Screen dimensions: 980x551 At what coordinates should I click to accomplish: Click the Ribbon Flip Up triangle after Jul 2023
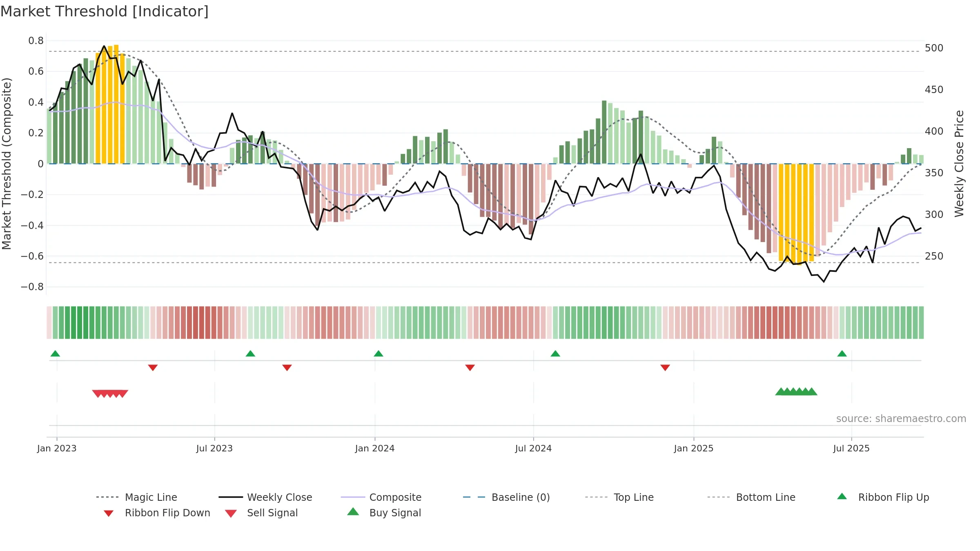[x=250, y=353]
